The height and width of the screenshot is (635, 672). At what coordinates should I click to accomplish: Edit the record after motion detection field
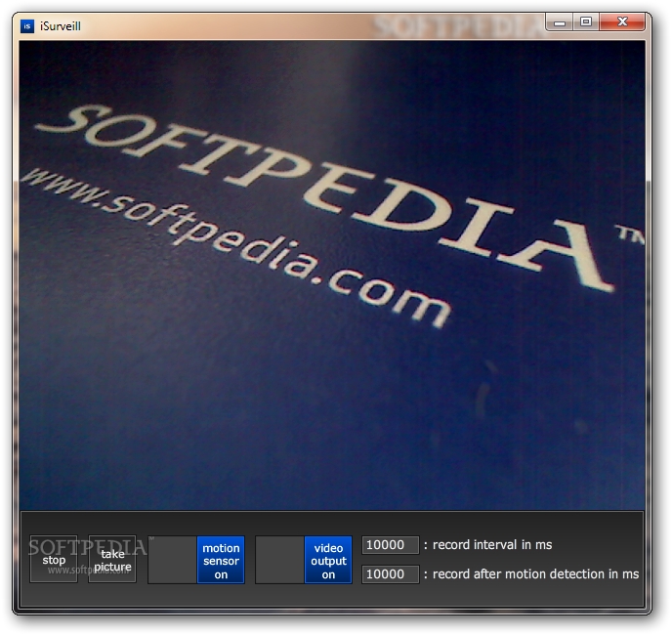pos(390,574)
